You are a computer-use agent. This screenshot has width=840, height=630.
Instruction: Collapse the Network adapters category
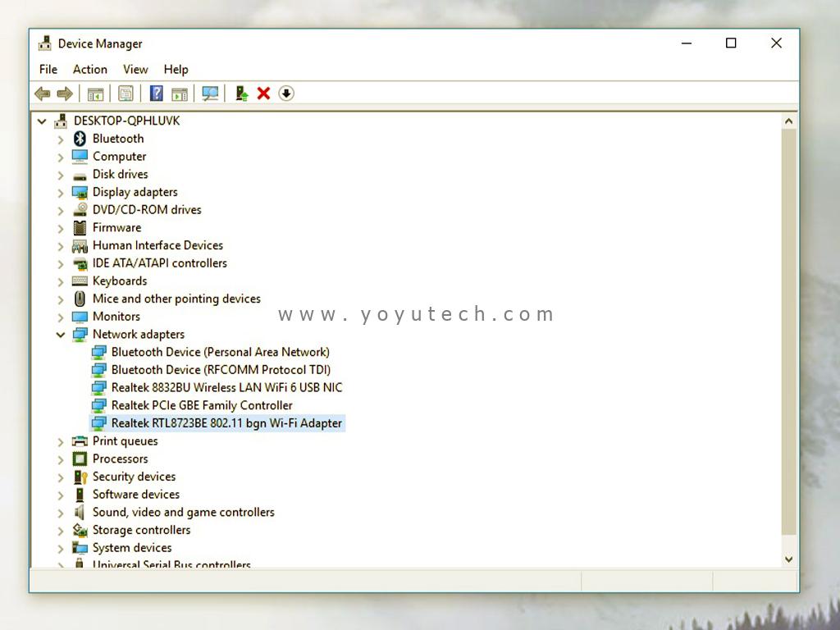(61, 335)
